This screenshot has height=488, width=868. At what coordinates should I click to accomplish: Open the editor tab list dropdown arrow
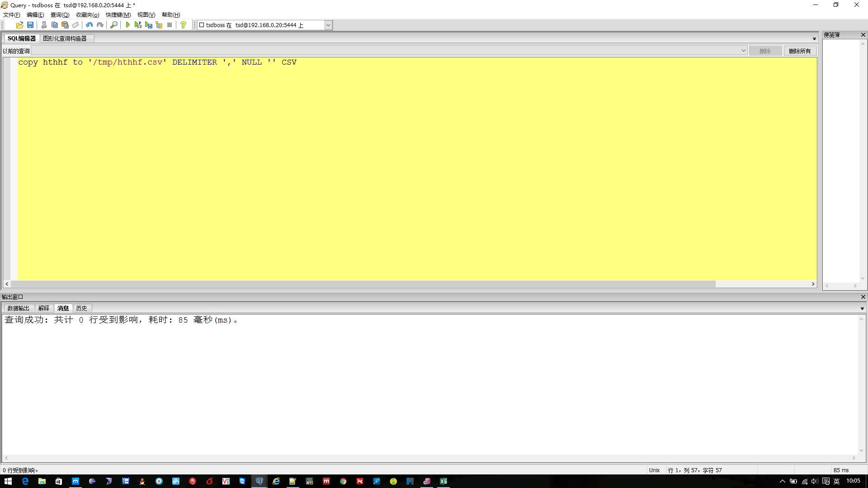[814, 39]
